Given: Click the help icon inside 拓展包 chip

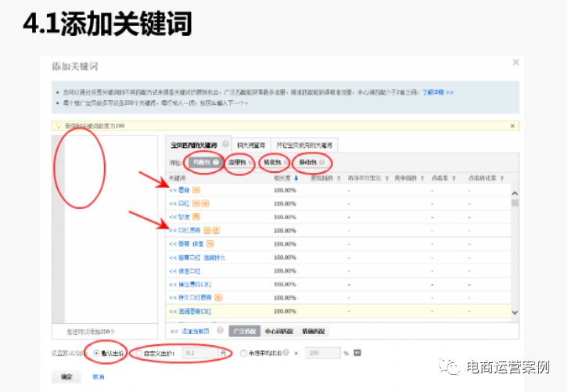Looking at the screenshot, I should click(x=216, y=162).
